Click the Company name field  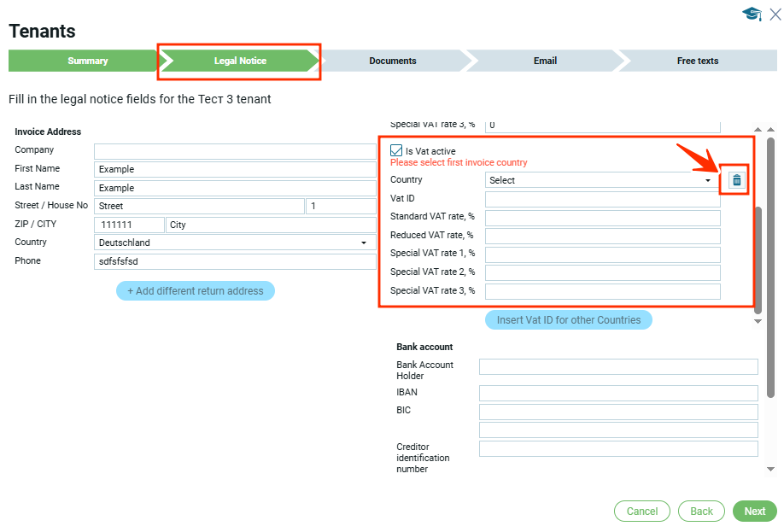point(235,151)
